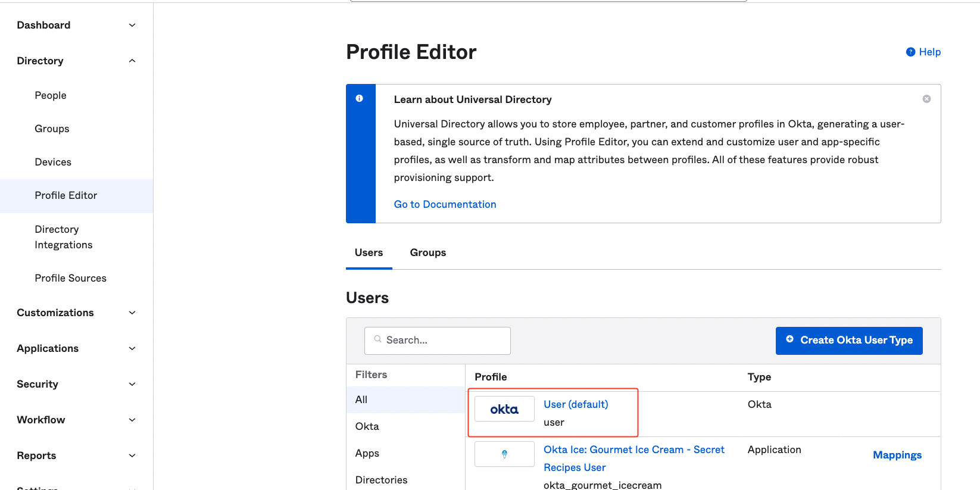Click the info icon on the banner
This screenshot has height=490, width=980.
coord(360,99)
